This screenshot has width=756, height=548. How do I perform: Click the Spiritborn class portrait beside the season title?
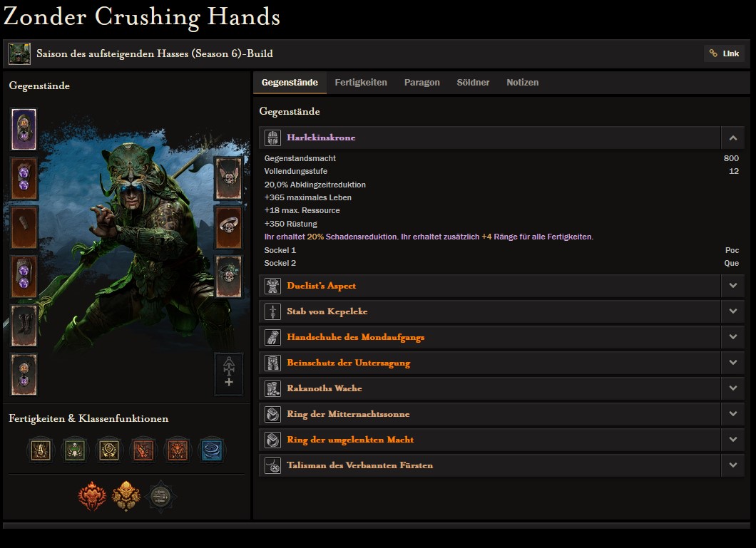[x=19, y=53]
